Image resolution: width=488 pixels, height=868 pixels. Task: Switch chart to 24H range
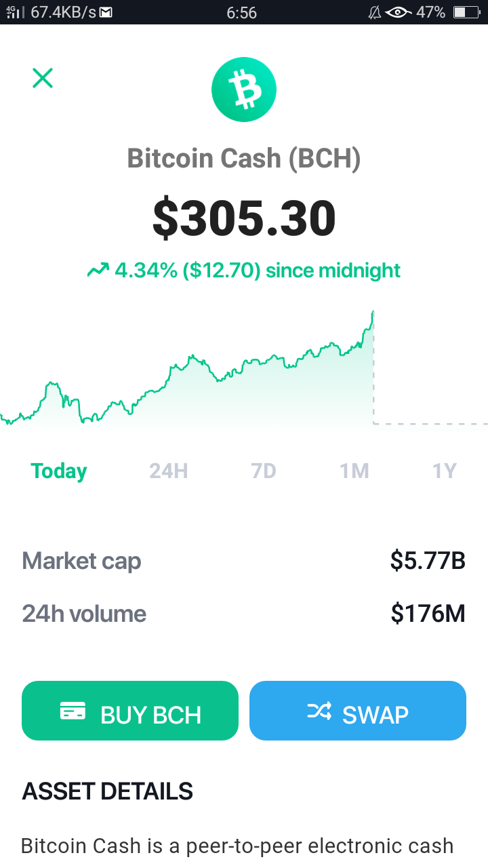pyautogui.click(x=169, y=471)
